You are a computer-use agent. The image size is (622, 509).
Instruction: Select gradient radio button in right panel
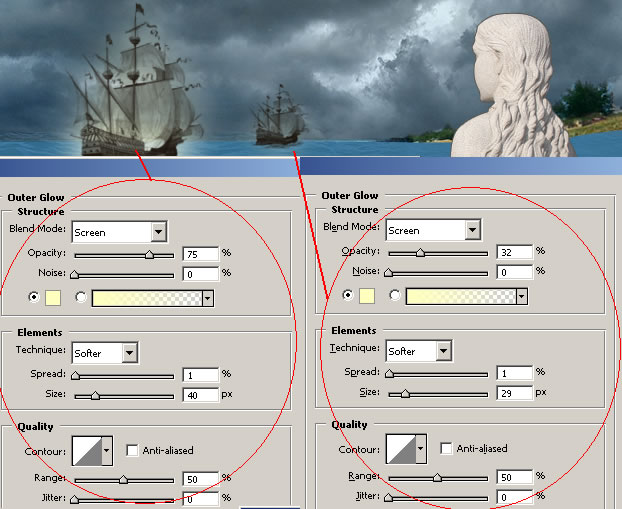pos(395,295)
